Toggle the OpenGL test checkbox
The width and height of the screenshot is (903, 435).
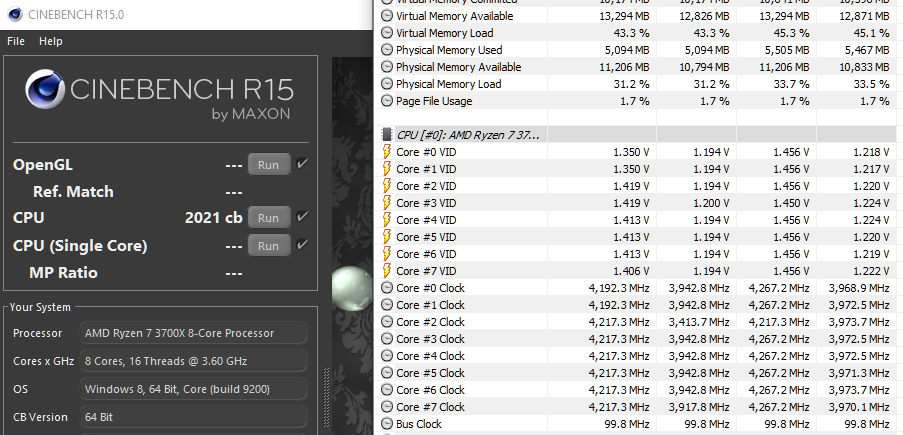point(302,164)
